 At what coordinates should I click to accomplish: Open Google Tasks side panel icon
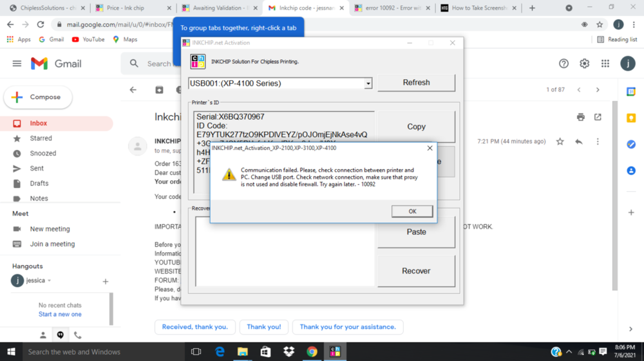point(631,144)
